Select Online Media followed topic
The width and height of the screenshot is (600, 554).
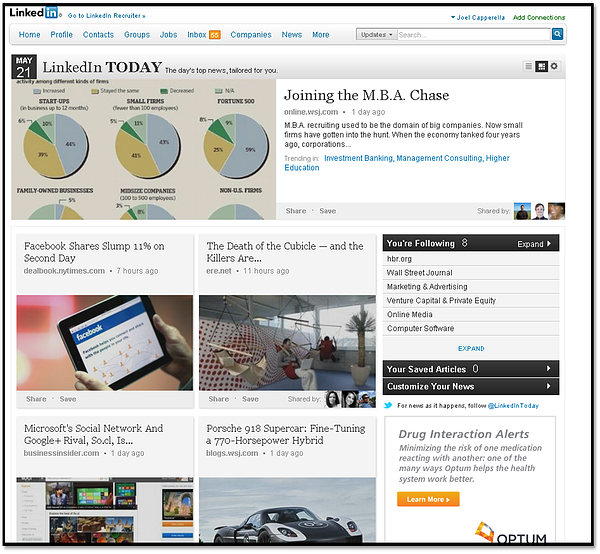coord(471,314)
